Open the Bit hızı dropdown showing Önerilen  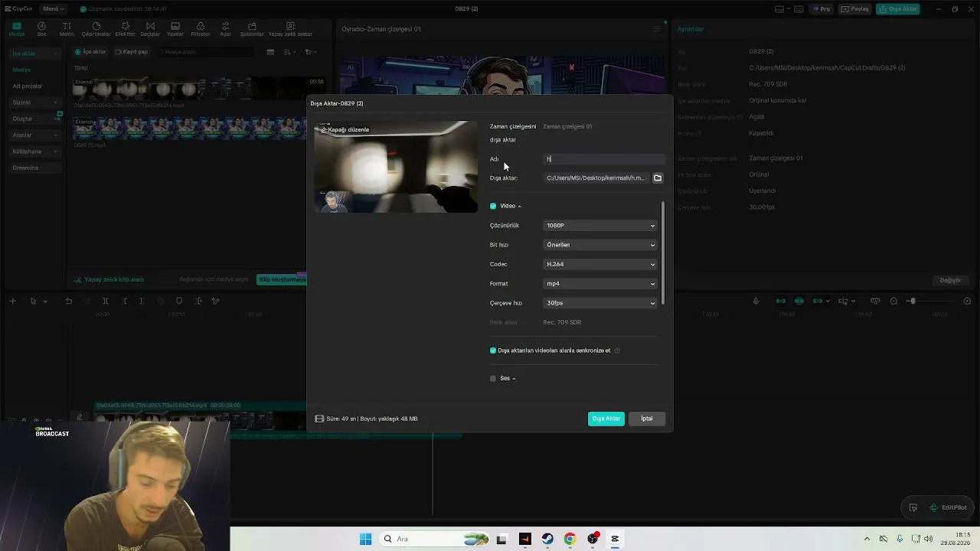pos(600,245)
